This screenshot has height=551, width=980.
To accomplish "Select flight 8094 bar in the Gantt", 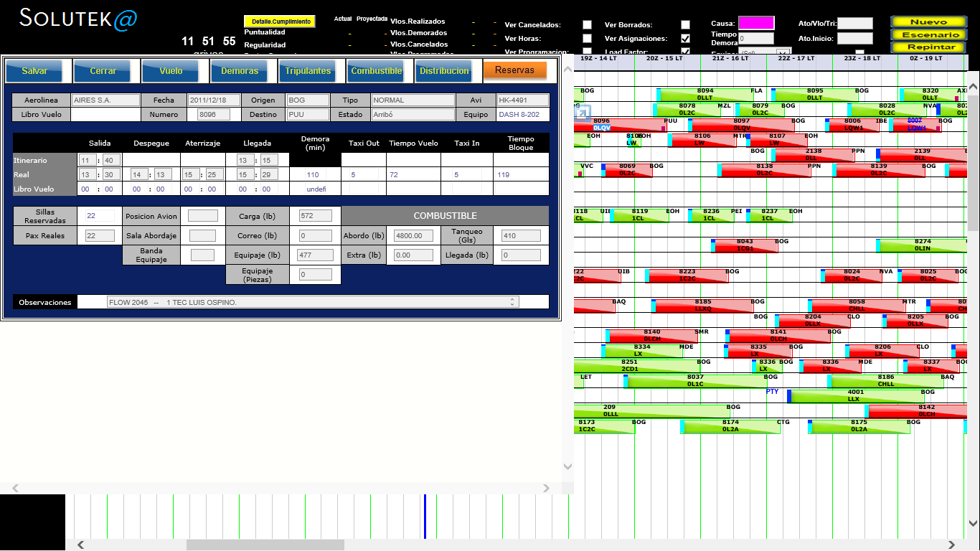I will (705, 95).
